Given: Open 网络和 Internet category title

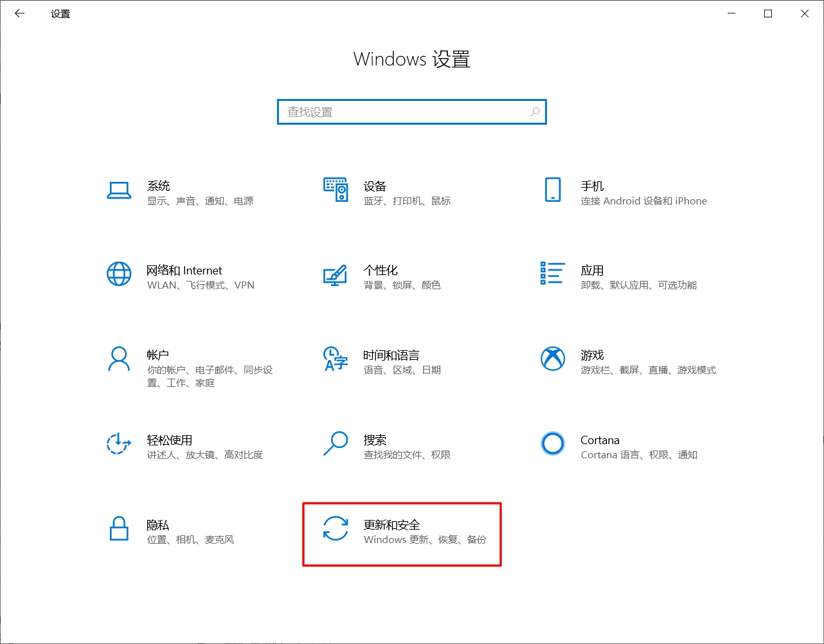Looking at the screenshot, I should (x=184, y=271).
